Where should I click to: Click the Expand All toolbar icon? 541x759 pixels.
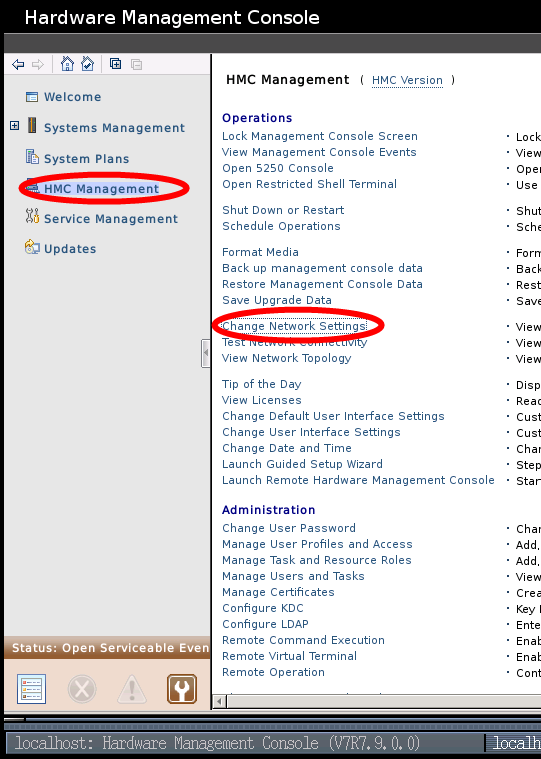[x=116, y=63]
